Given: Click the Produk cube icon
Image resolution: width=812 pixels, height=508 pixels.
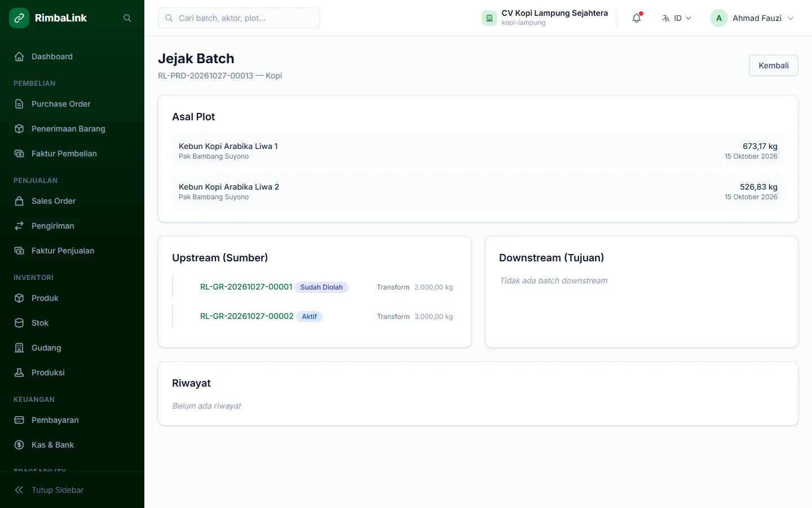Looking at the screenshot, I should coord(19,298).
